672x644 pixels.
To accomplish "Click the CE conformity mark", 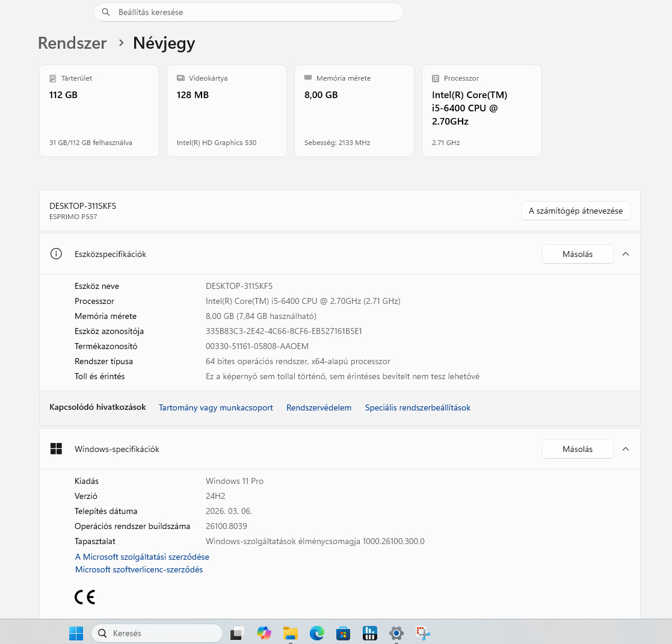I will (x=85, y=597).
